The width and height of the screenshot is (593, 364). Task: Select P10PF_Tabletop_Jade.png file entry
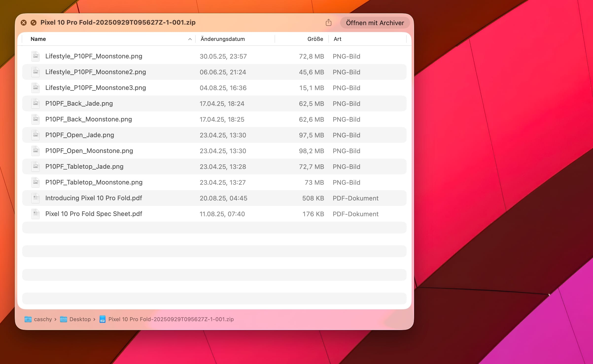click(84, 166)
